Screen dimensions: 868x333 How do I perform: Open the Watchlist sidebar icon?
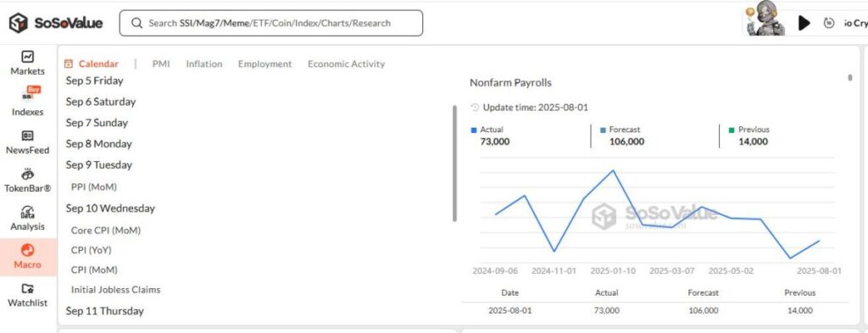coord(27,288)
